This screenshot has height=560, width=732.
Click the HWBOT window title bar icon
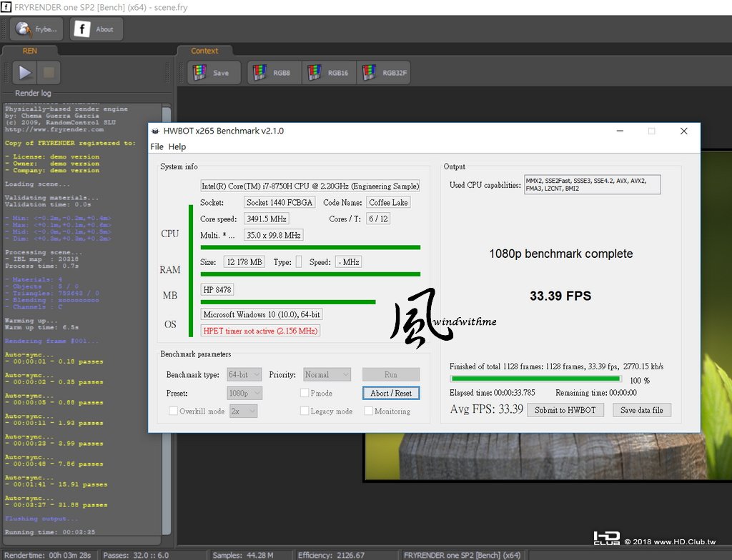(155, 131)
